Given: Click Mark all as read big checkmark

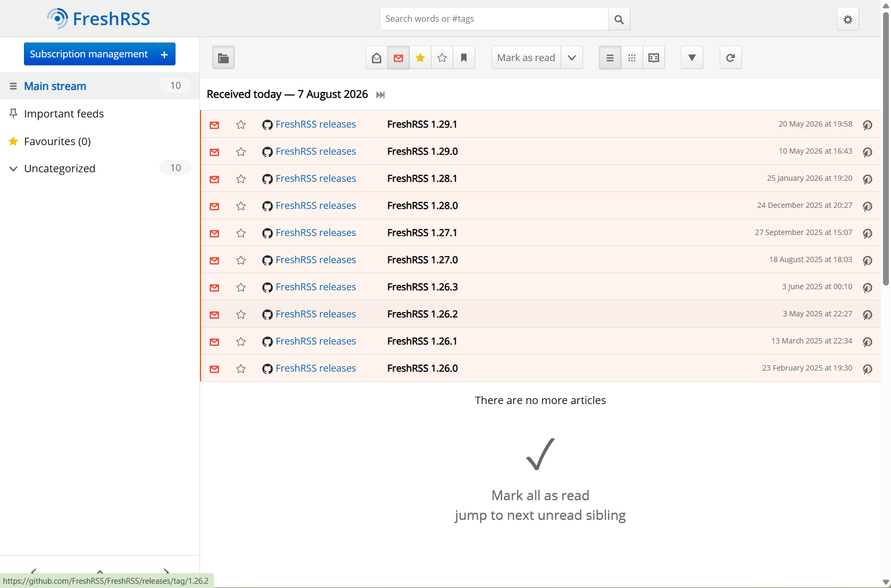Looking at the screenshot, I should point(540,454).
